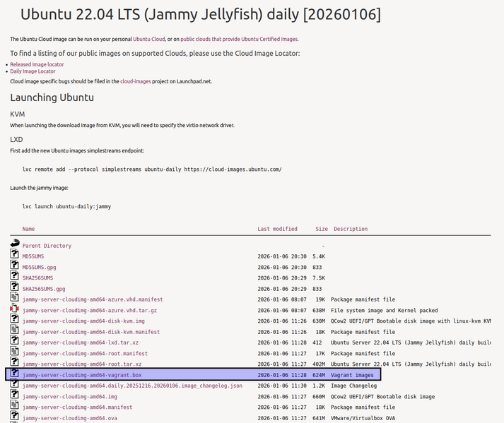Click the text-file icon beside azure.vhd.manifest
Image resolution: width=504 pixels, height=423 pixels.
click(x=14, y=297)
